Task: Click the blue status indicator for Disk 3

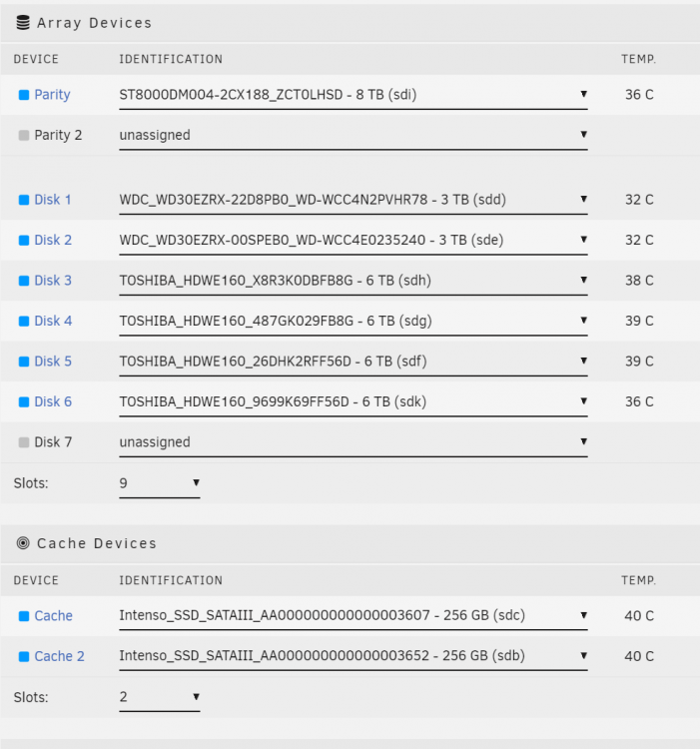Action: pyautogui.click(x=23, y=281)
